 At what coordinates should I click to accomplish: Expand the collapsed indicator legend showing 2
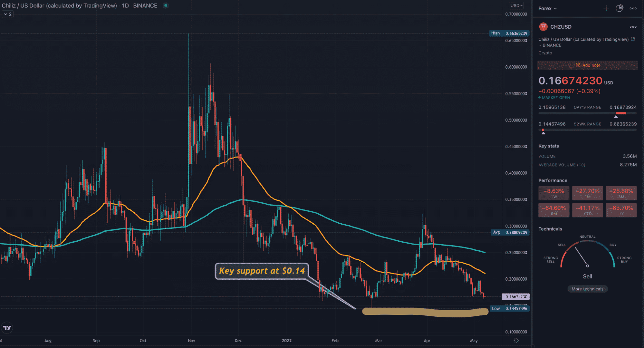(8, 14)
